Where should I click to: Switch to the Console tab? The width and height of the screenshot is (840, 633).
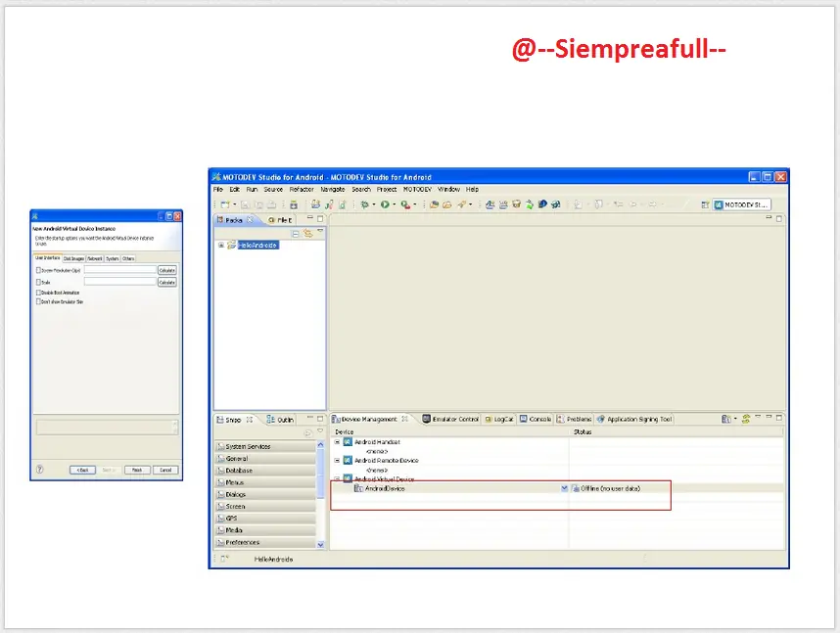pos(536,420)
